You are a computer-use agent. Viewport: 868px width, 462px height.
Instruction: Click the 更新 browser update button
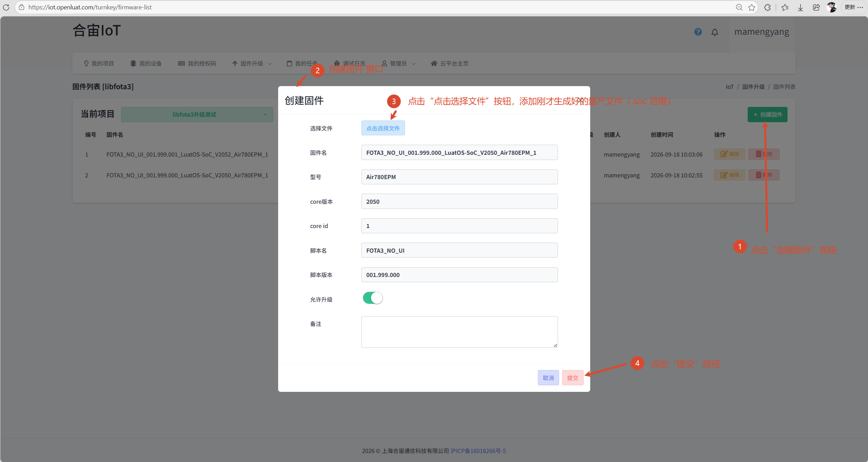pyautogui.click(x=854, y=7)
